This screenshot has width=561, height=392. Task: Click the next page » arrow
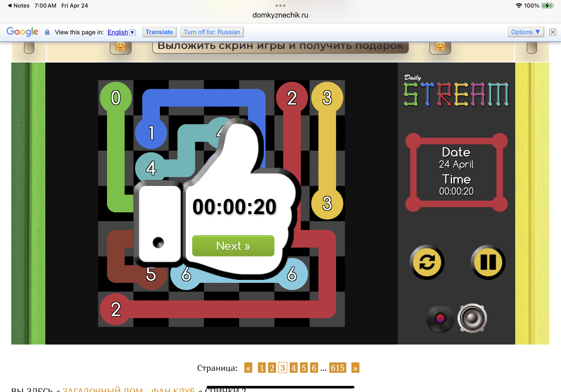point(355,368)
